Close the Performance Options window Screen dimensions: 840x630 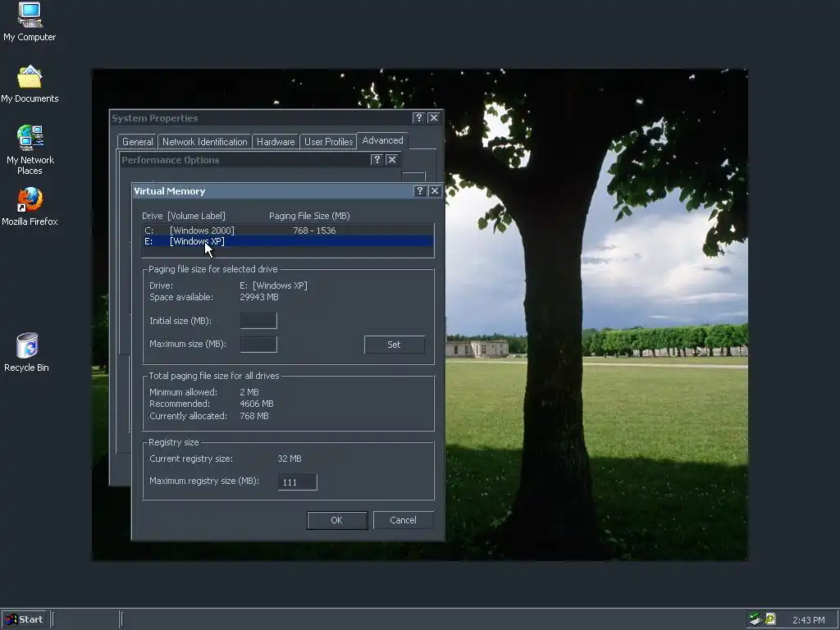coord(392,160)
